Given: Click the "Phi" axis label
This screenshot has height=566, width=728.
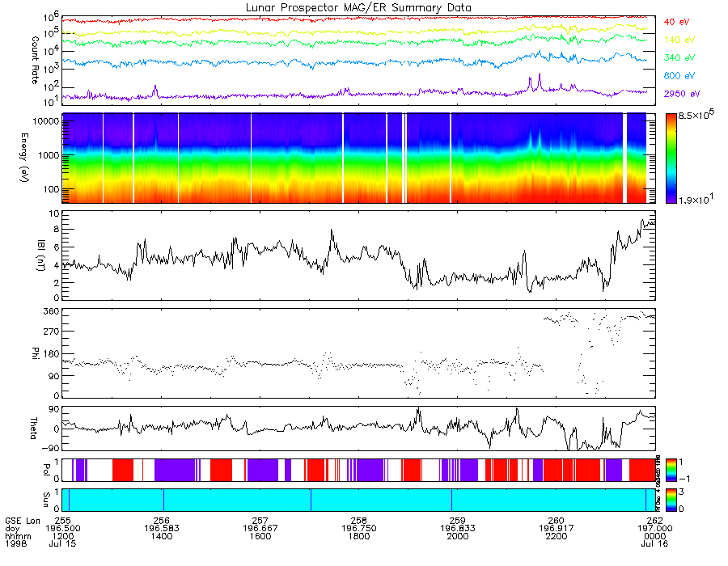Looking at the screenshot, I should point(35,353).
